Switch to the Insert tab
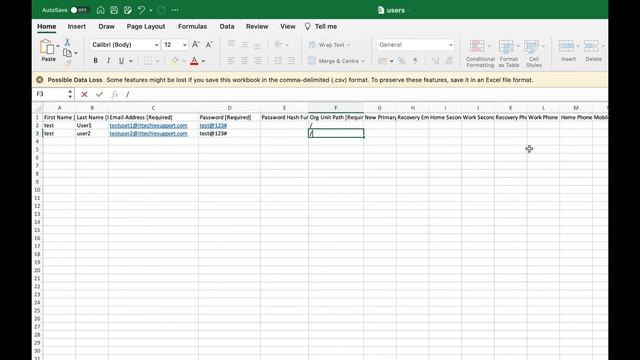This screenshot has width=640, height=360. click(x=77, y=26)
